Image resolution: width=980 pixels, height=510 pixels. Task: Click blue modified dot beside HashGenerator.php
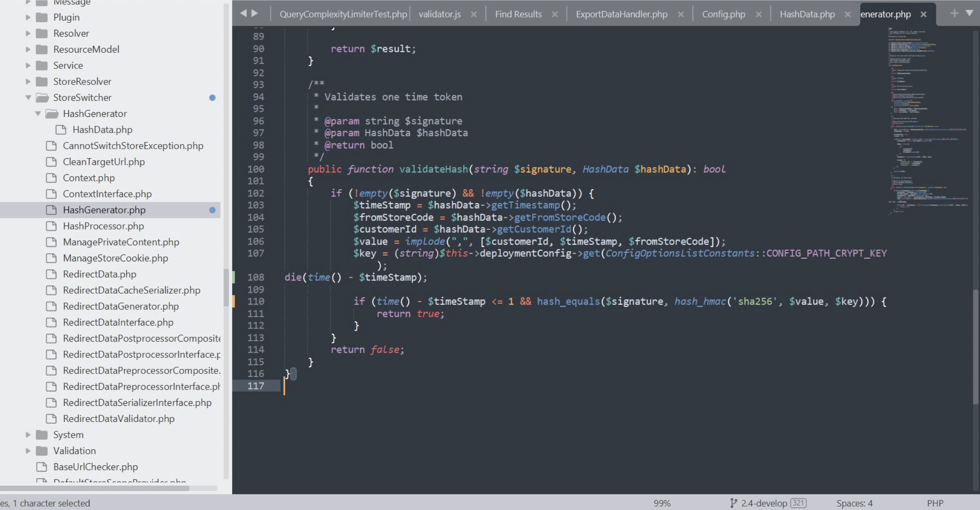click(x=213, y=210)
